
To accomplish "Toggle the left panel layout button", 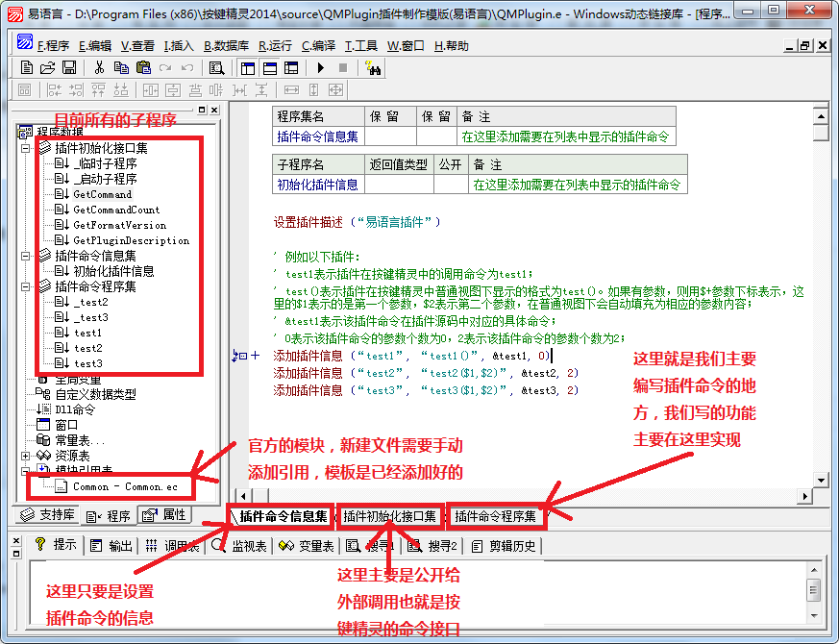I will [x=248, y=68].
